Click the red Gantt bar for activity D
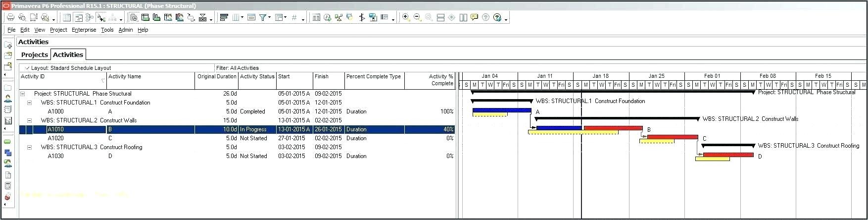868x220 pixels. (x=728, y=155)
